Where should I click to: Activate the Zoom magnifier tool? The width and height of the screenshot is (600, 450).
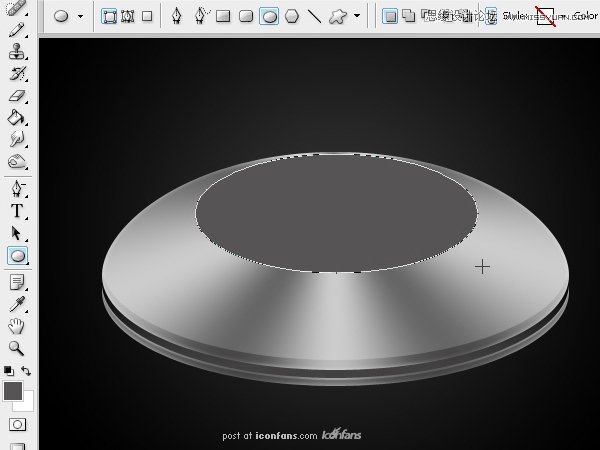[x=17, y=348]
